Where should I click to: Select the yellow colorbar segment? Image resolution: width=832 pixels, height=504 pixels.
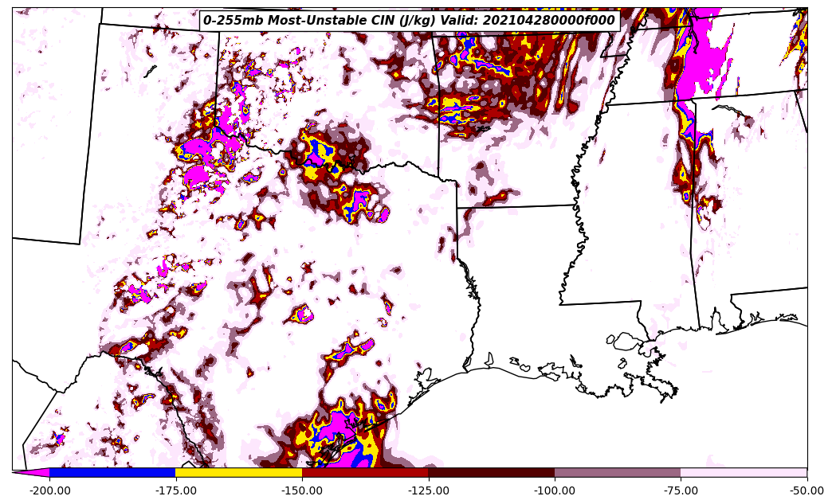[239, 472]
